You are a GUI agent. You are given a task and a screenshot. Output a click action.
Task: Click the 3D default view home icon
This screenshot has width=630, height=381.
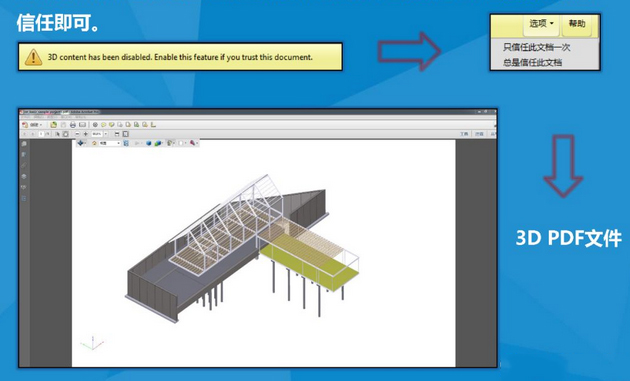94,143
